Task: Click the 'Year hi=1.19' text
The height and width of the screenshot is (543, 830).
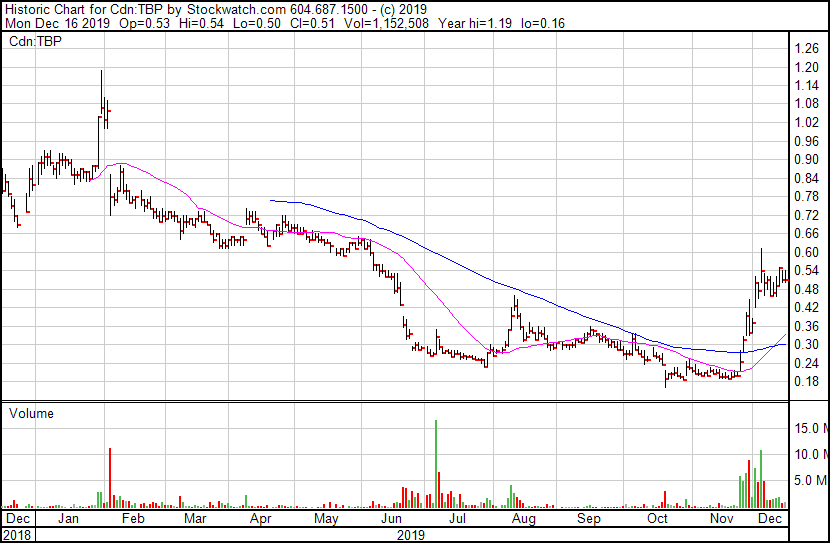Action: coord(475,23)
